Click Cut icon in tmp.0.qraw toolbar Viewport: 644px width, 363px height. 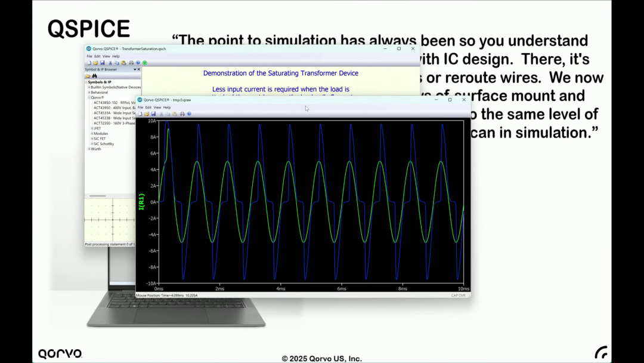pyautogui.click(x=162, y=114)
